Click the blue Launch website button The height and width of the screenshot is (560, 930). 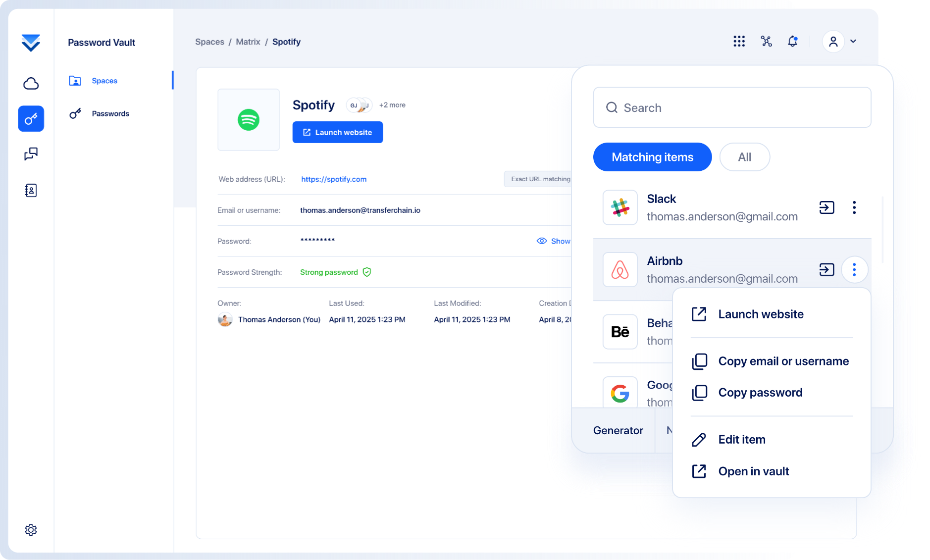pos(338,132)
